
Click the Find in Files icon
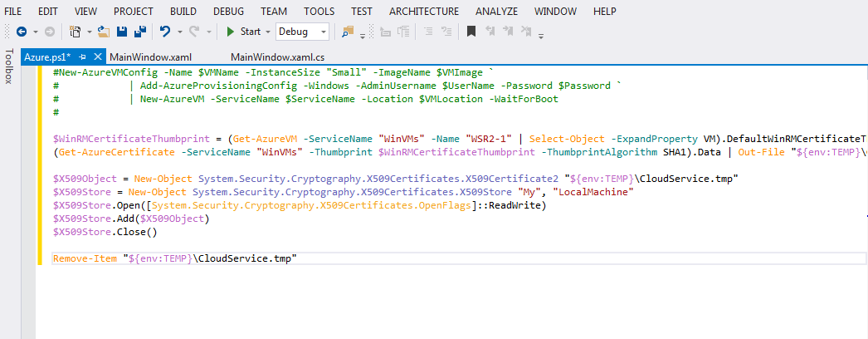tap(348, 32)
